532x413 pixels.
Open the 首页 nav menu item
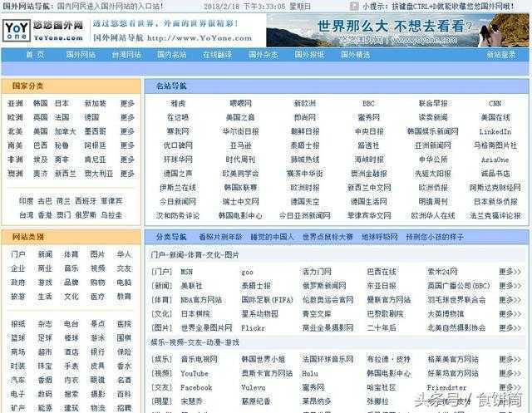point(35,55)
